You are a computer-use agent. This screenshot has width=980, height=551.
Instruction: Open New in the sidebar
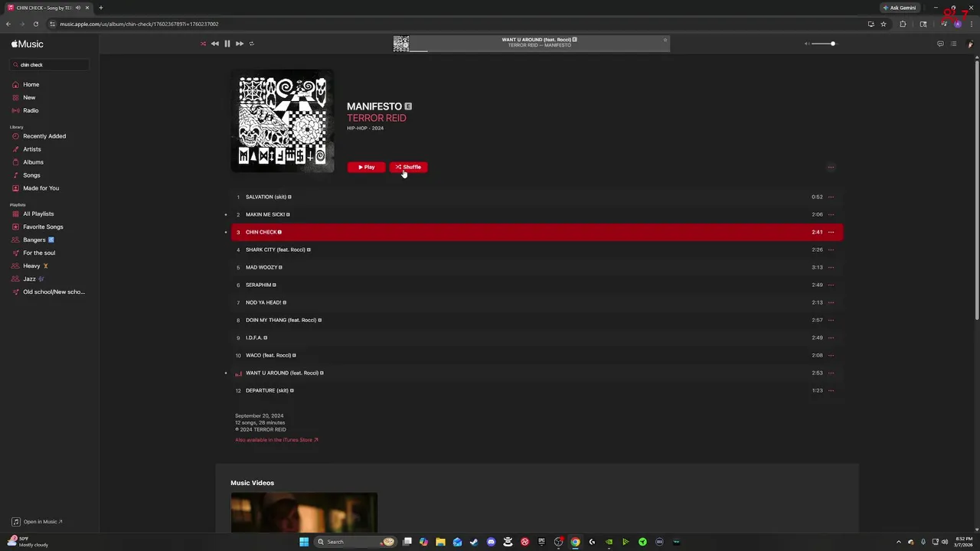click(29, 98)
